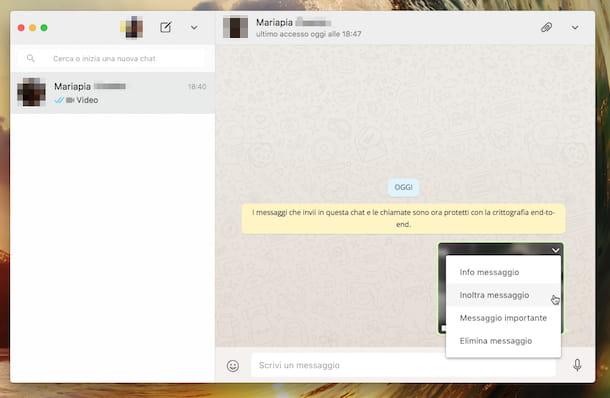Open Mariapia's avatar in chat header
Image resolution: width=610 pixels, height=398 pixels.
tap(235, 27)
